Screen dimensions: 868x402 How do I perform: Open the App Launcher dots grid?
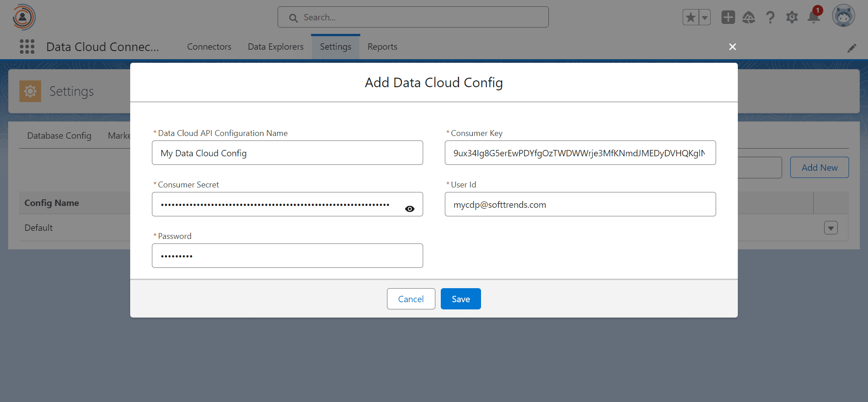click(x=27, y=47)
